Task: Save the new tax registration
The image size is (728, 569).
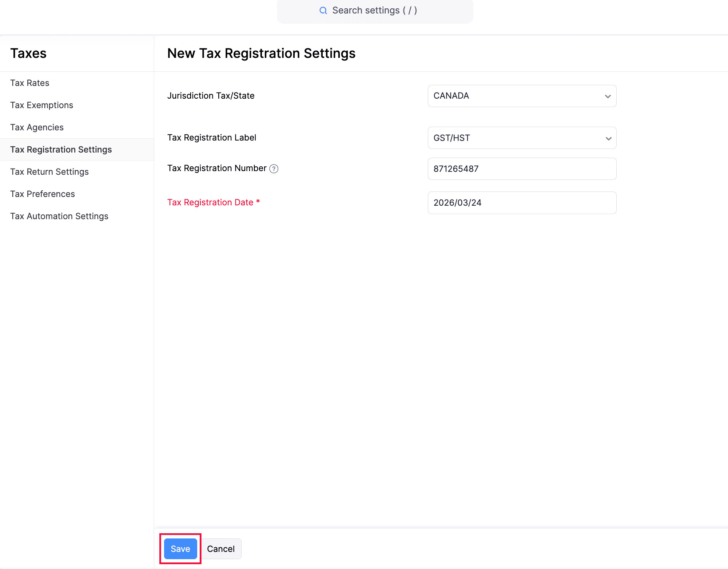Action: point(180,549)
